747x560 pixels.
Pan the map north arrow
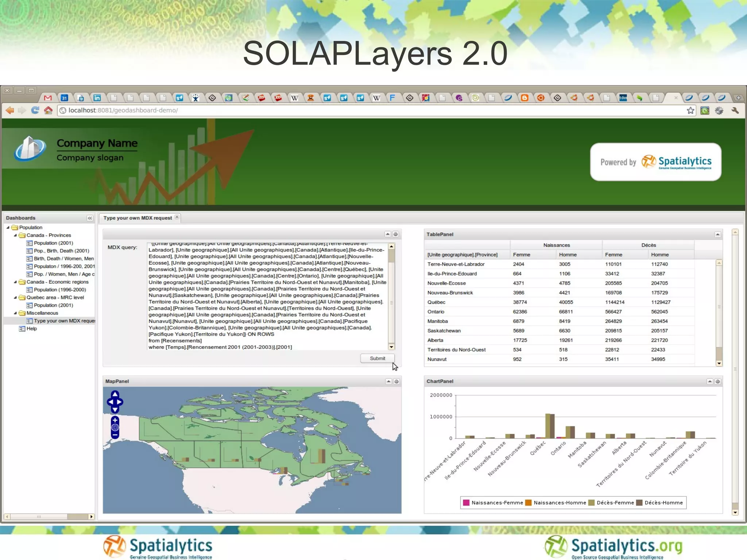[115, 394]
